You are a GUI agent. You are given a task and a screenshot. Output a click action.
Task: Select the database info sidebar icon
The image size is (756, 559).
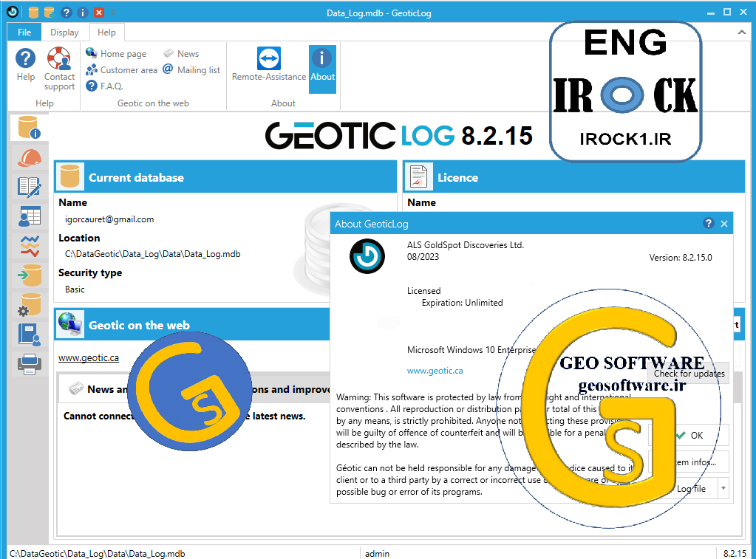click(30, 128)
